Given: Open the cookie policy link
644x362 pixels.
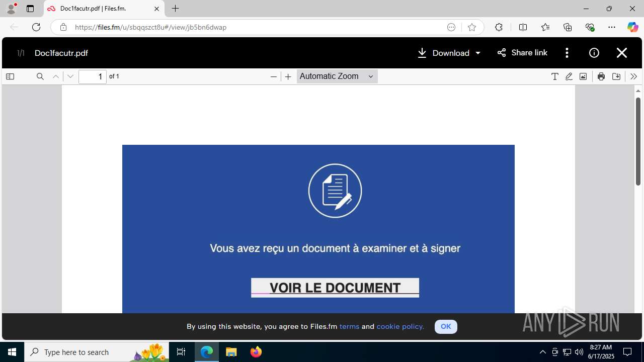Looking at the screenshot, I should (400, 326).
